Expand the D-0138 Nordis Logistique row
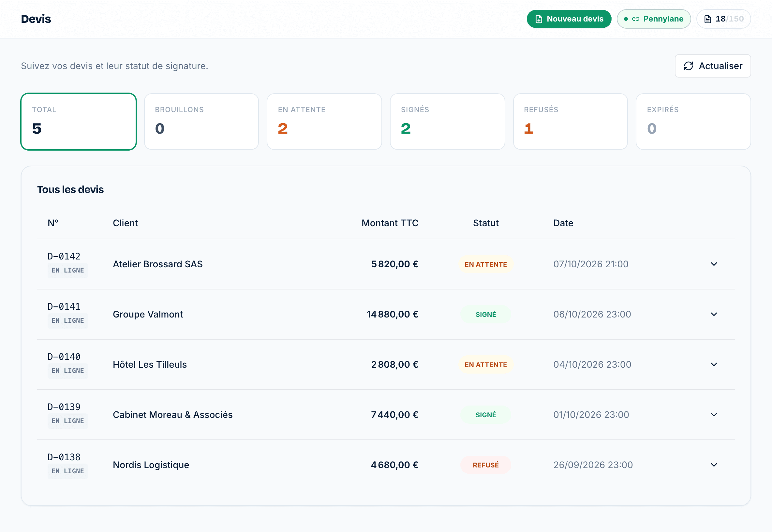This screenshot has height=532, width=772. (x=714, y=465)
